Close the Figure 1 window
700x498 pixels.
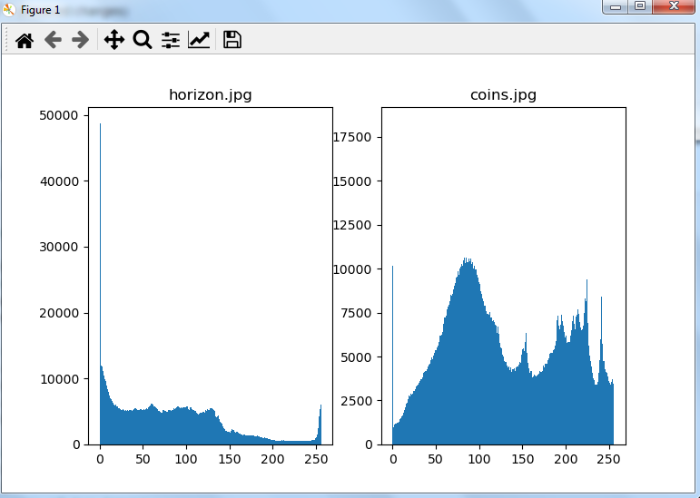pos(674,7)
